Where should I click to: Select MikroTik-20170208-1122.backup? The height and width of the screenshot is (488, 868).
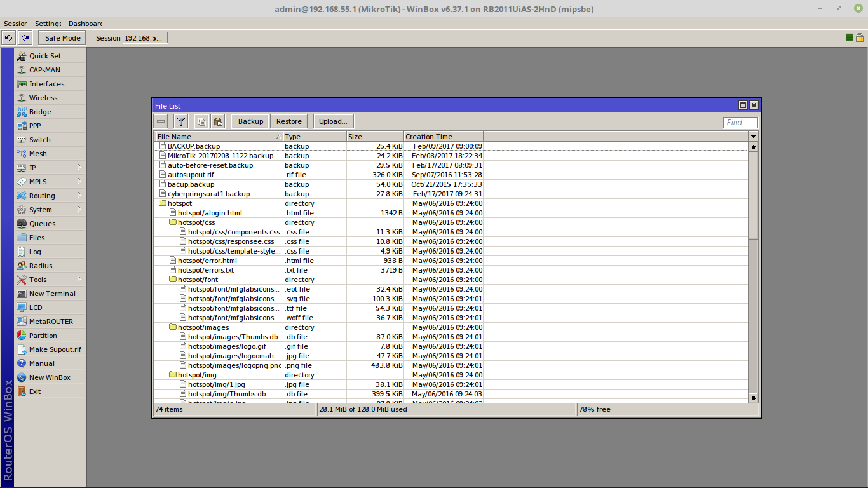[x=451, y=156]
